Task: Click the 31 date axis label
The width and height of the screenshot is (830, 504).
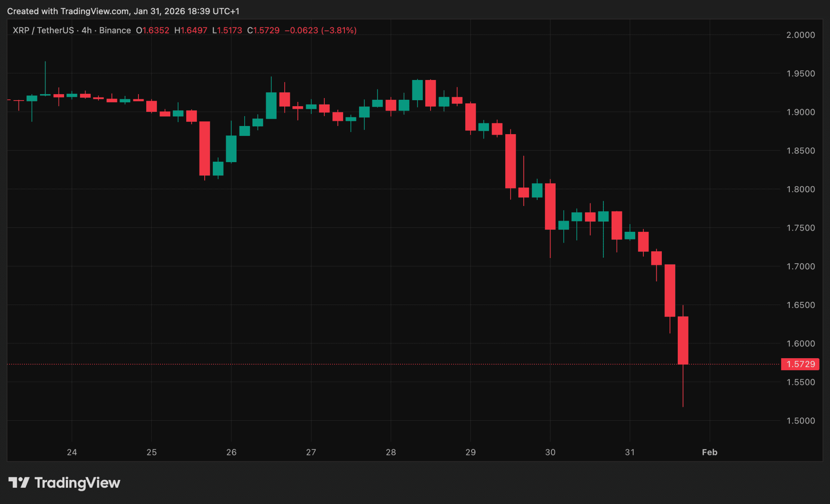Action: point(630,452)
